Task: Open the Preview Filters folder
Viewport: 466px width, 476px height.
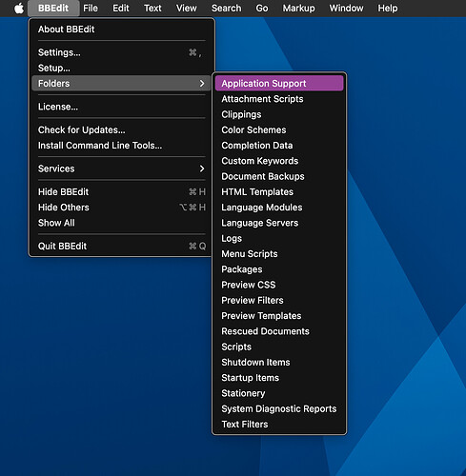Action: pyautogui.click(x=279, y=300)
